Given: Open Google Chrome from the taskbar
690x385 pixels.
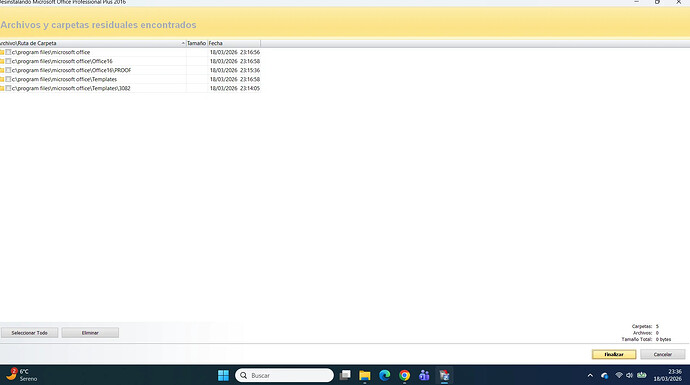Looking at the screenshot, I should (404, 375).
